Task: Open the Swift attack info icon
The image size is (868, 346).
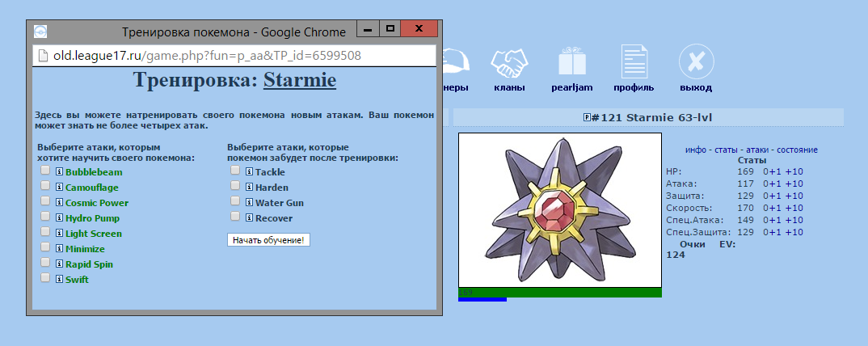Action: pyautogui.click(x=60, y=280)
